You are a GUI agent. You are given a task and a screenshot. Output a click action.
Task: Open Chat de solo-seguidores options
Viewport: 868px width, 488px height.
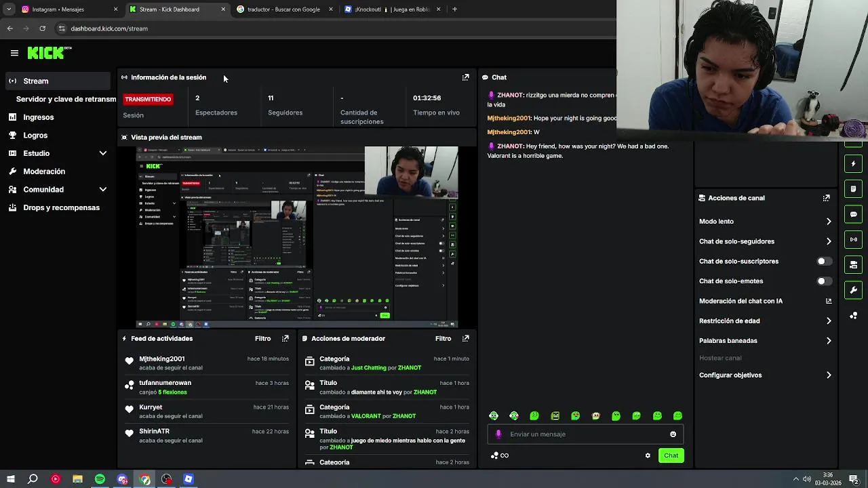tap(765, 241)
